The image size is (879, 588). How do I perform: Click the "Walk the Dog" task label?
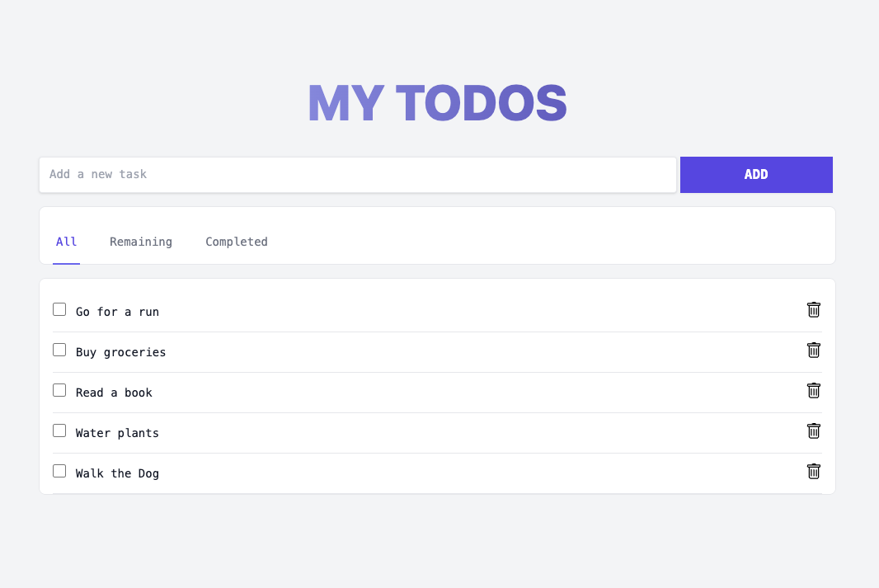coord(116,473)
